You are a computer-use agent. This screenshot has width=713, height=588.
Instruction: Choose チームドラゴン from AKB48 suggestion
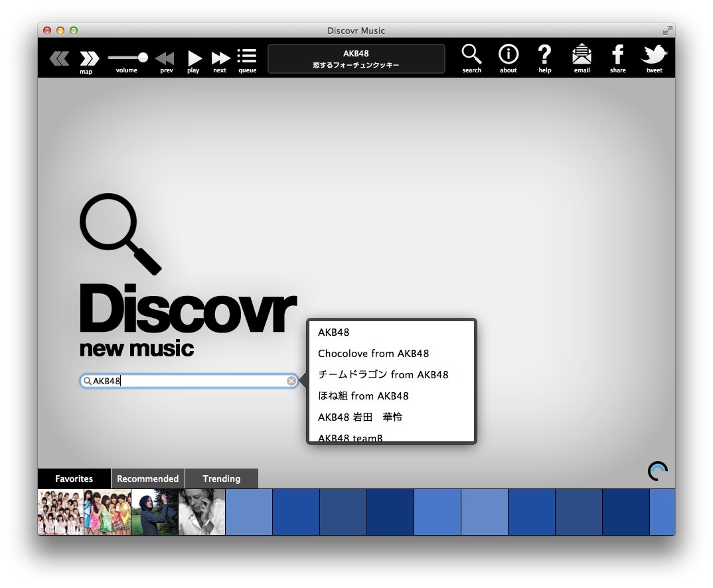click(x=392, y=374)
